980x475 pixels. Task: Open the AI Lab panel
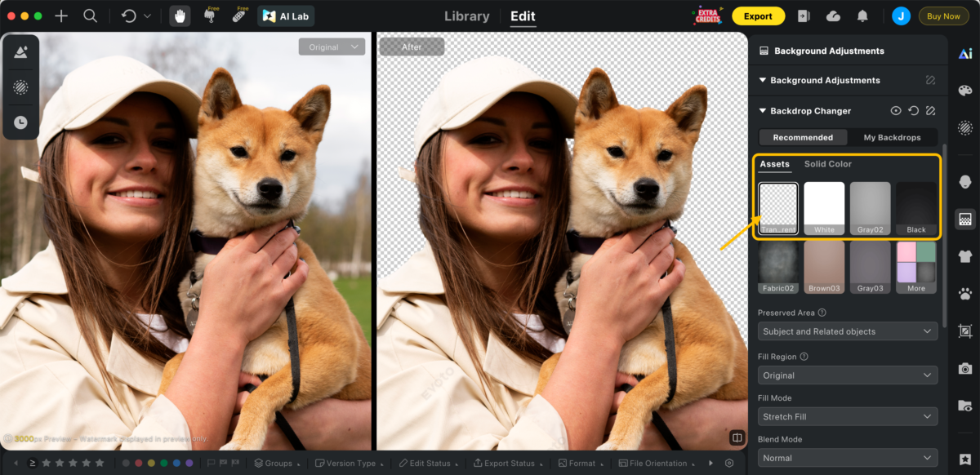pyautogui.click(x=286, y=16)
